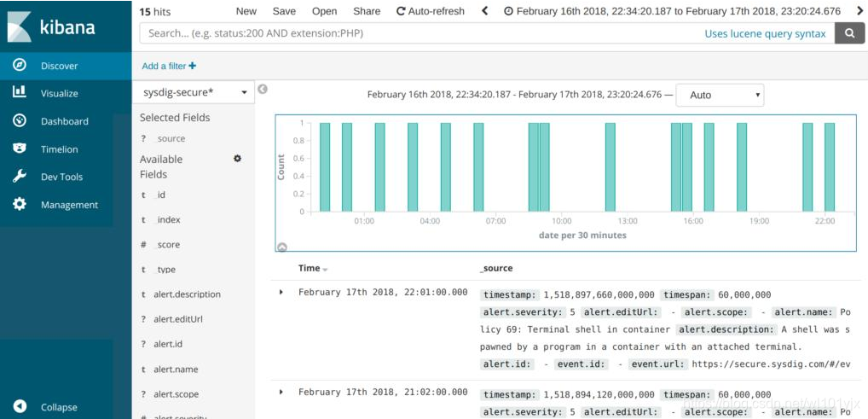The image size is (868, 419).
Task: Click the _source selected field
Action: pos(171,138)
